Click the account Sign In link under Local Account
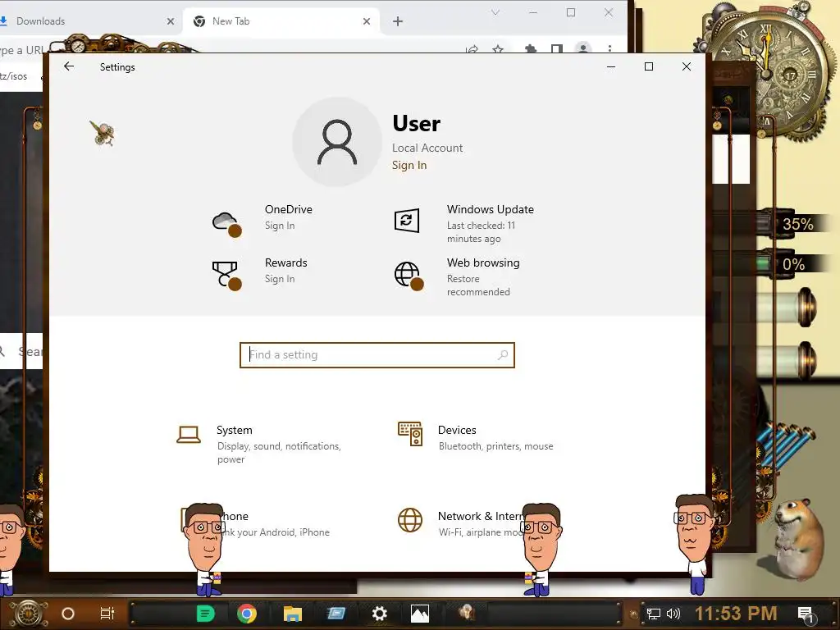 409,165
